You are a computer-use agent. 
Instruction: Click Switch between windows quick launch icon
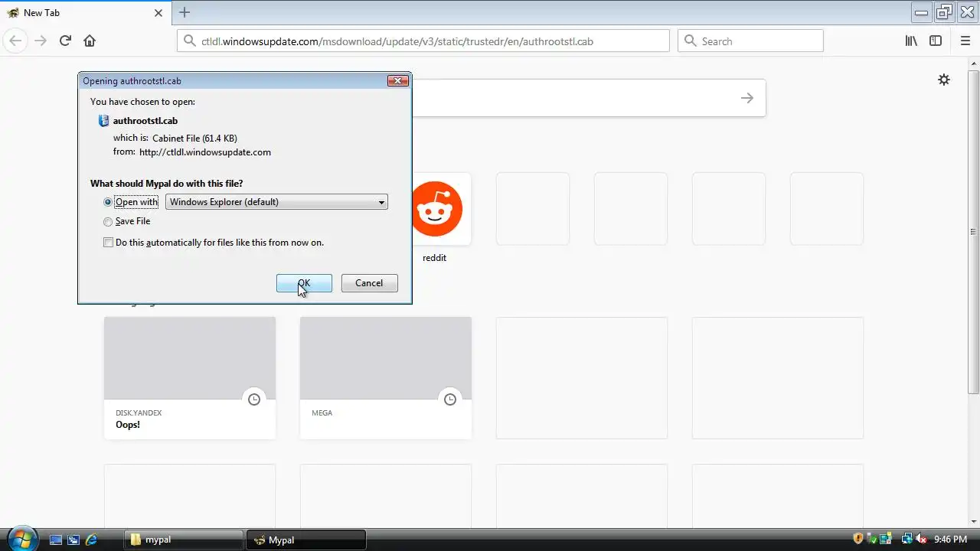(x=73, y=540)
